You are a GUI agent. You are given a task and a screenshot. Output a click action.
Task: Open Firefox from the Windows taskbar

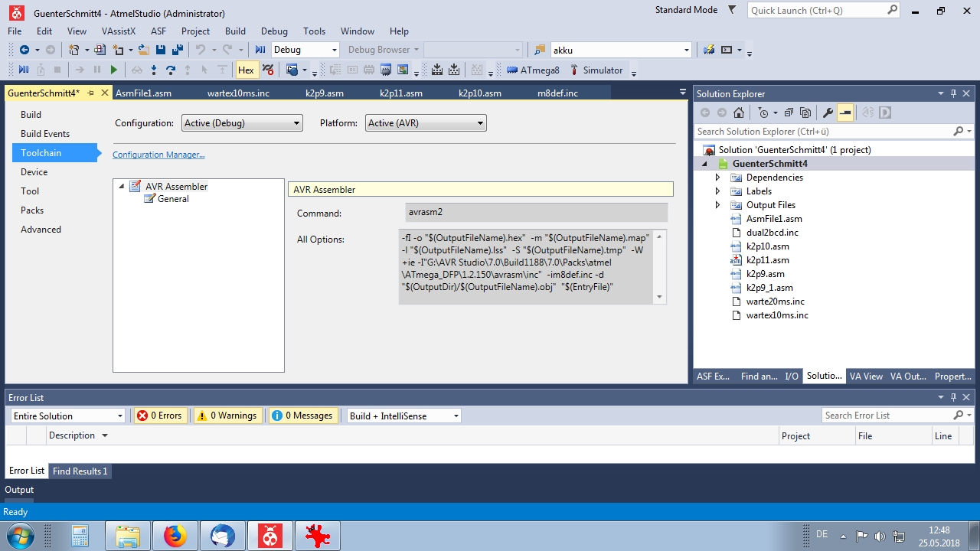pyautogui.click(x=175, y=536)
